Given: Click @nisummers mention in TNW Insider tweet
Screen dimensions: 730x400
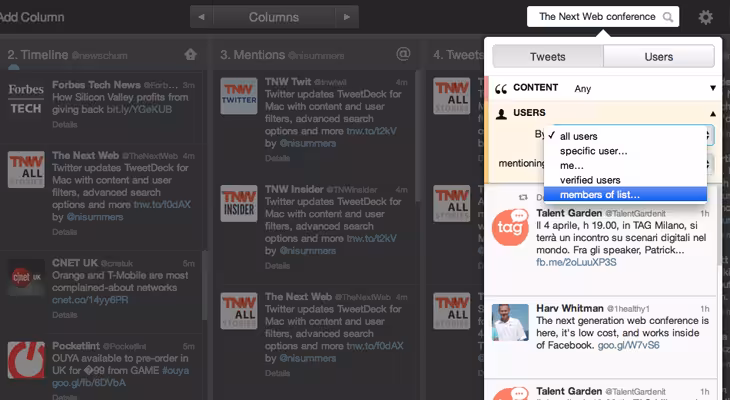Looking at the screenshot, I should click(307, 251).
